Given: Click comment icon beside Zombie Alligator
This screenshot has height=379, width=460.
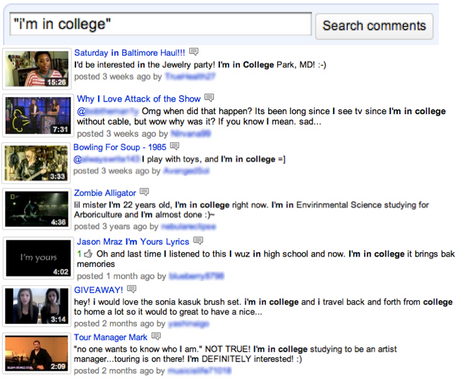Looking at the screenshot, I should 144,192.
